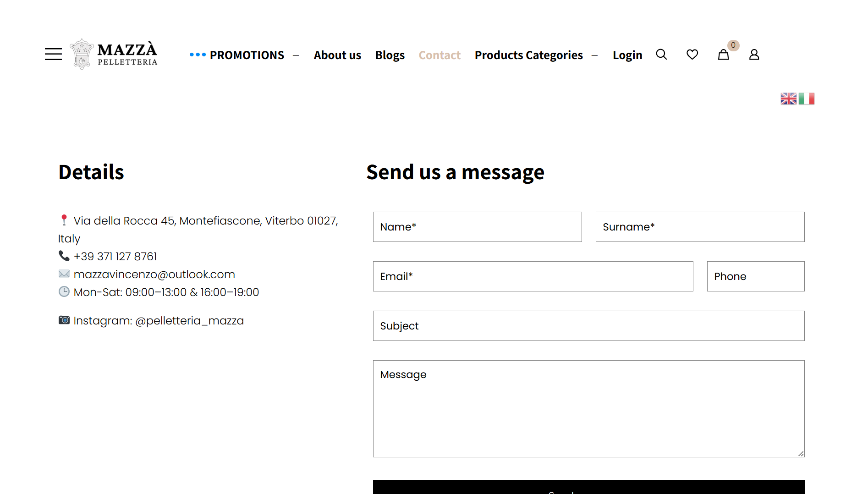
Task: Expand the PROMOTIONS dropdown menu
Action: pos(247,55)
